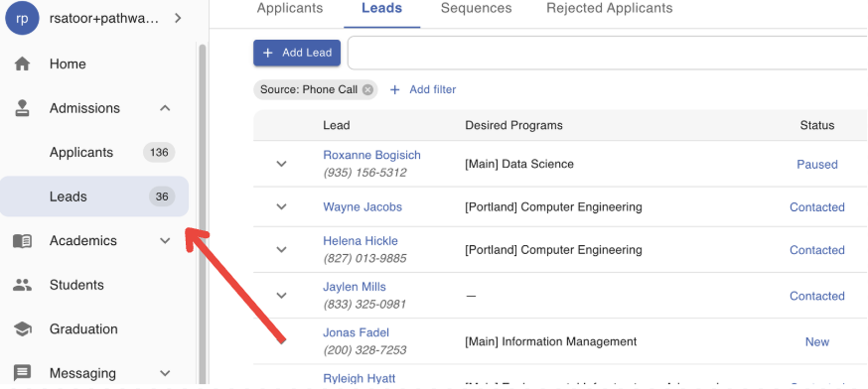Remove the Source: Phone Call filter

tap(367, 89)
